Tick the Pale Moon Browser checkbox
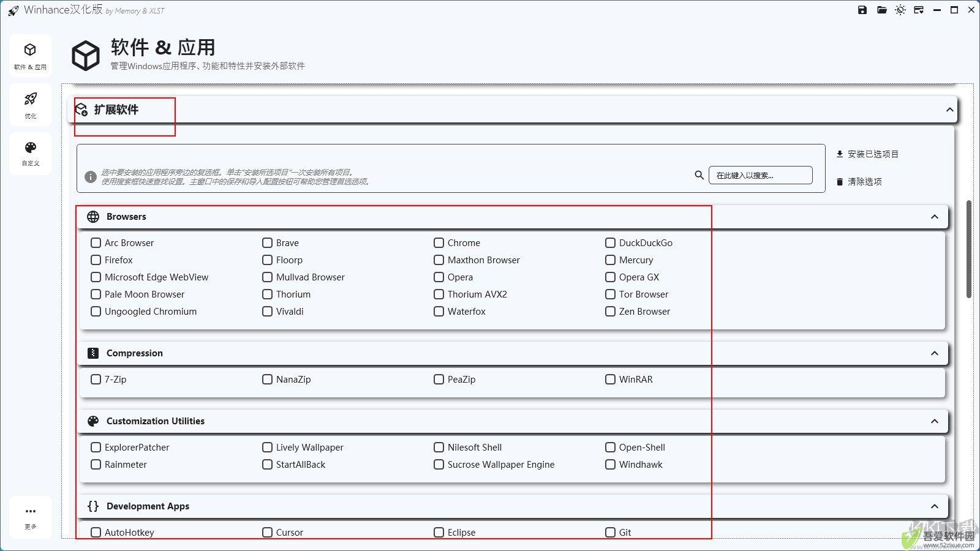980x551 pixels. coord(96,294)
